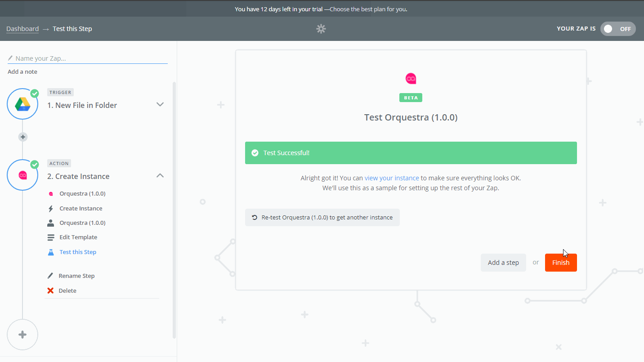Open the view your instance link
The image size is (644, 362).
tap(392, 178)
